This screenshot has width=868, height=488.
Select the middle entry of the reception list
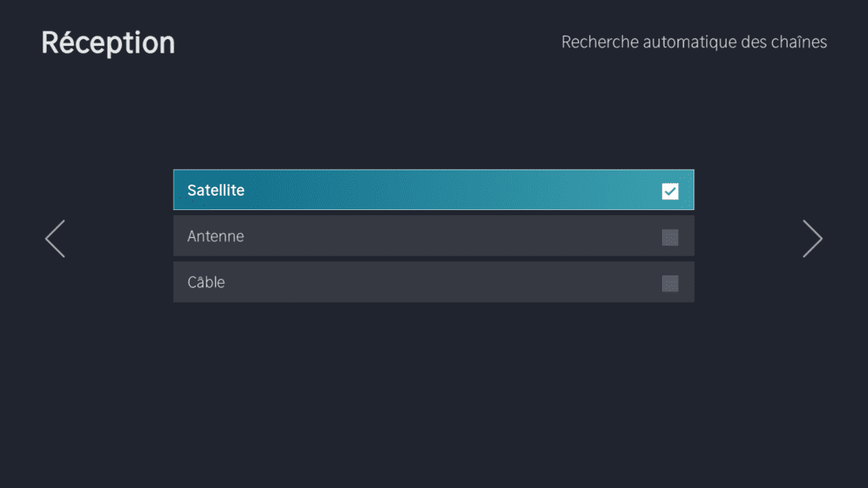click(433, 236)
